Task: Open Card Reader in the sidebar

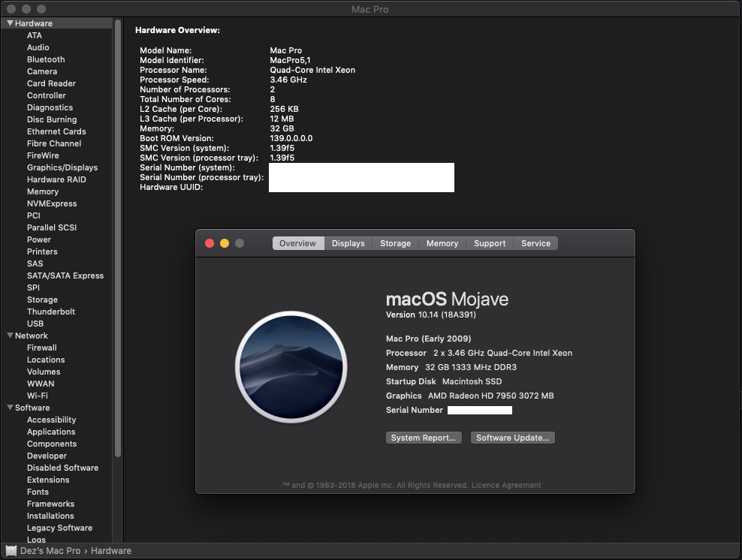Action: tap(51, 83)
